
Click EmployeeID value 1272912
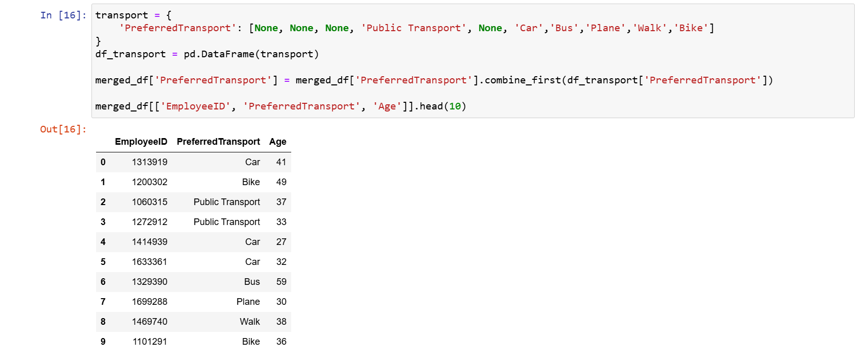point(150,222)
